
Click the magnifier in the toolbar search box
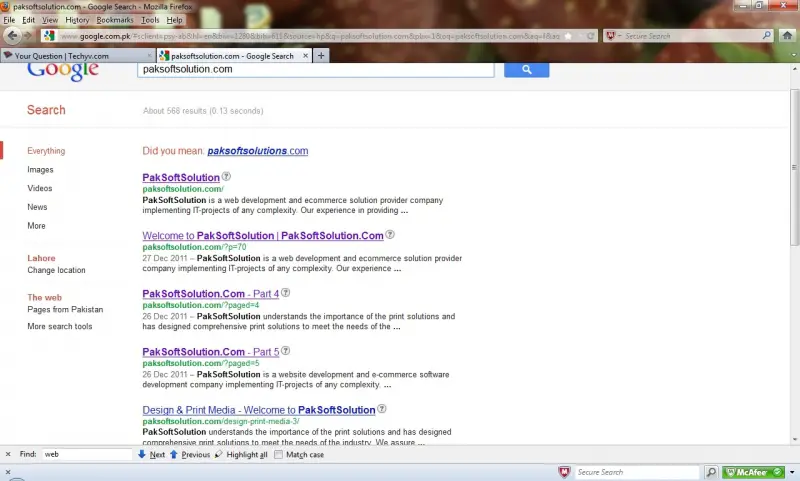766,36
